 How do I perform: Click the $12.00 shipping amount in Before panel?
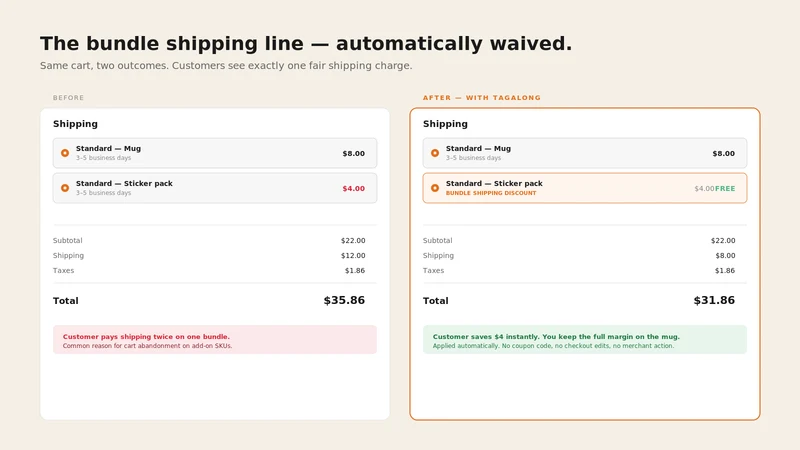click(353, 256)
